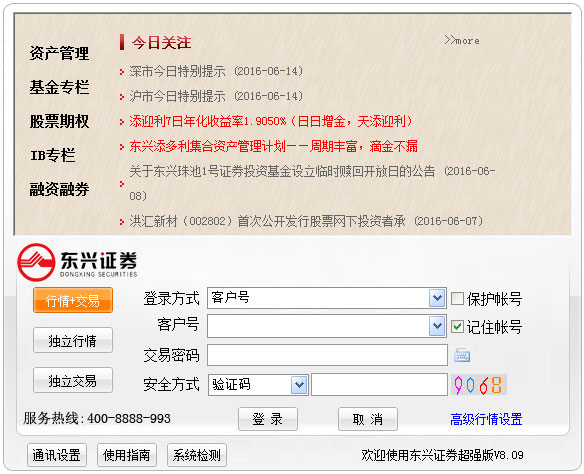This screenshot has width=584, height=474.
Task: Open the 高级行情设置 link
Action: coord(486,419)
